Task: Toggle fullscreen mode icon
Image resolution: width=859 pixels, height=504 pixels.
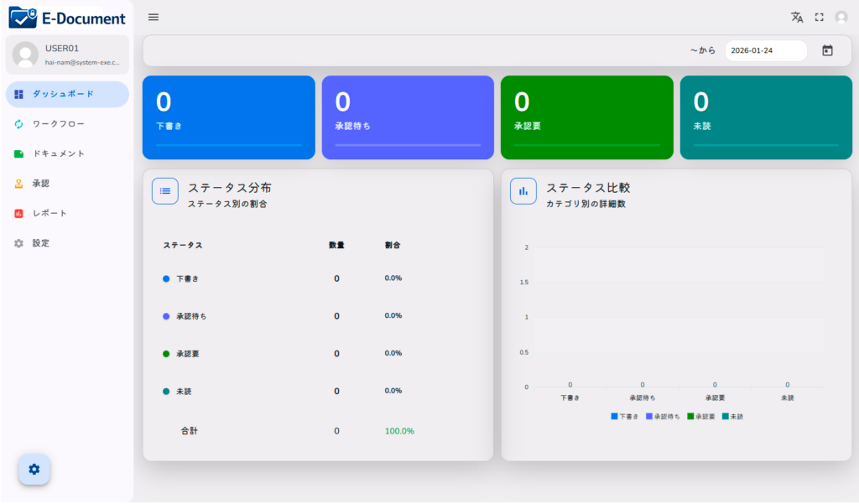Action: pyautogui.click(x=820, y=18)
